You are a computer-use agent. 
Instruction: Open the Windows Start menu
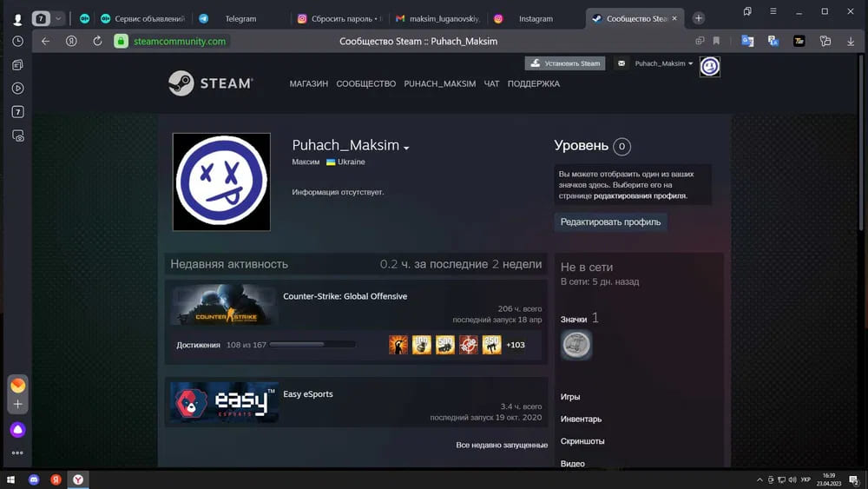coord(10,479)
